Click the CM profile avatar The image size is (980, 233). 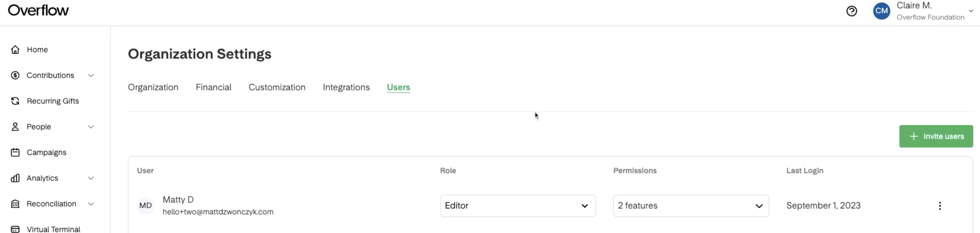[x=881, y=11]
